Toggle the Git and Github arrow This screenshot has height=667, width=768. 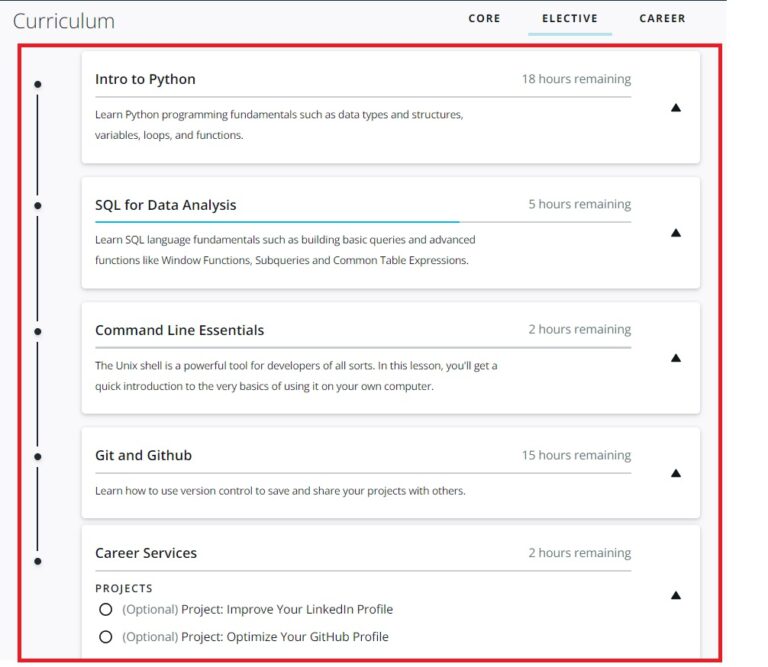(x=675, y=473)
